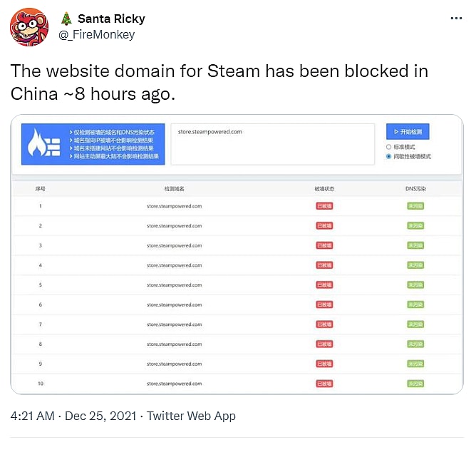This screenshot has width=476, height=450.
Task: Select the 间歇性被墙模式 radio option
Action: (x=388, y=156)
